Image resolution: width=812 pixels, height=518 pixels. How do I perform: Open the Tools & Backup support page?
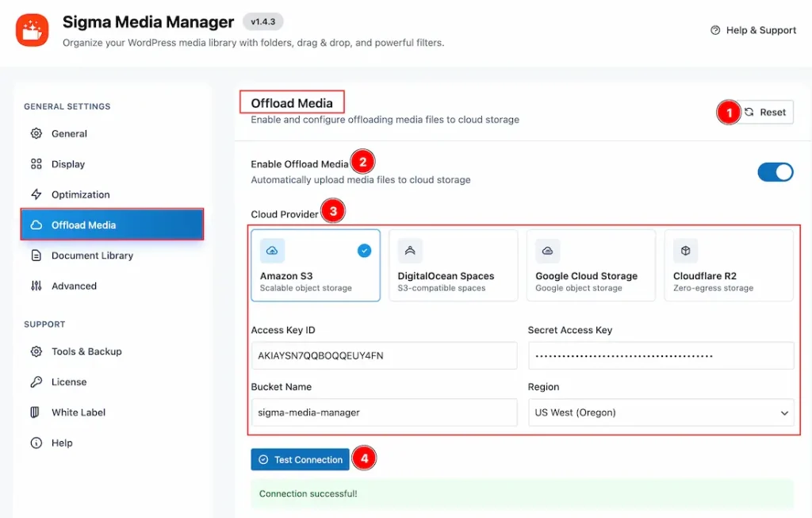(113, 351)
